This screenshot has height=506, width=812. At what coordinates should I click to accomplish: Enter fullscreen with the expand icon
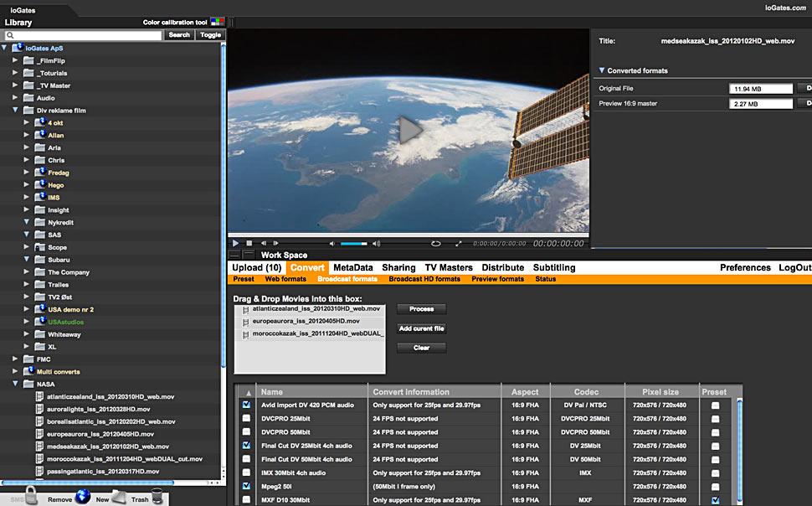[458, 244]
